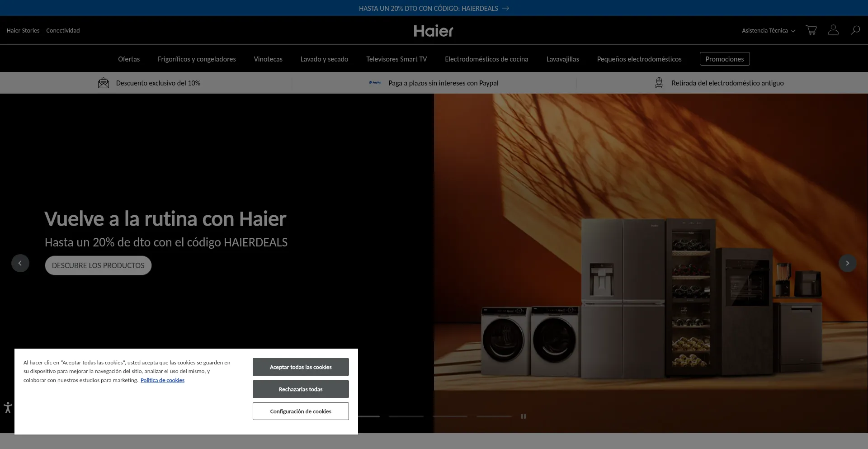Open the Ofertas menu
The height and width of the screenshot is (449, 868).
click(129, 59)
